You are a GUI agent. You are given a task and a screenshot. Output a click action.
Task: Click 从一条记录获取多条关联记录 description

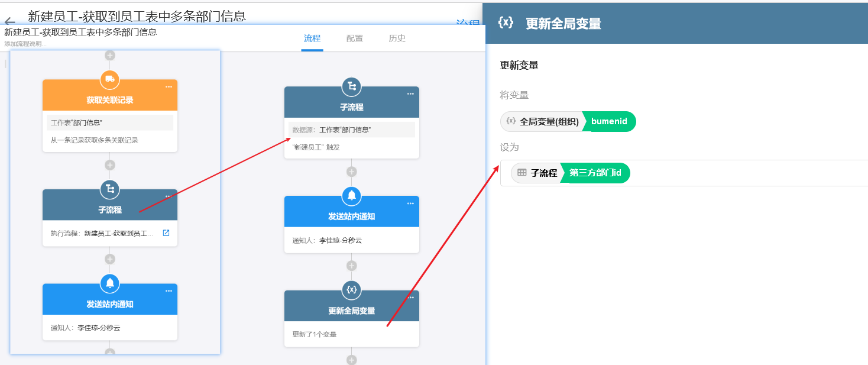pyautogui.click(x=95, y=140)
